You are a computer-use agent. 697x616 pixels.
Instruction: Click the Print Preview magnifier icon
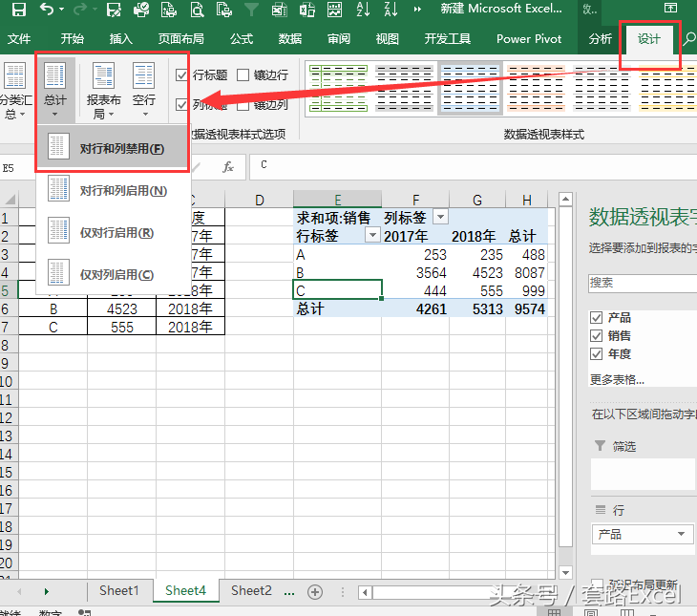(x=197, y=10)
